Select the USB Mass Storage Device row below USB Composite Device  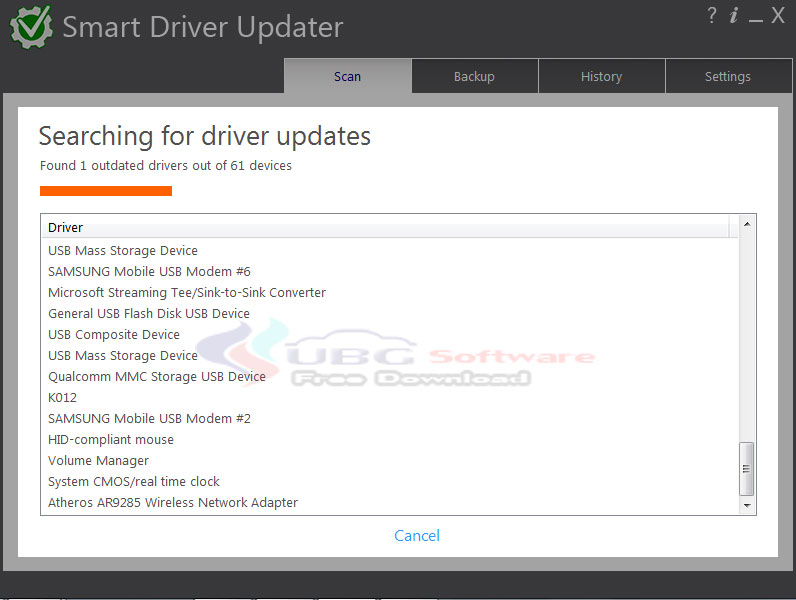pyautogui.click(x=390, y=356)
